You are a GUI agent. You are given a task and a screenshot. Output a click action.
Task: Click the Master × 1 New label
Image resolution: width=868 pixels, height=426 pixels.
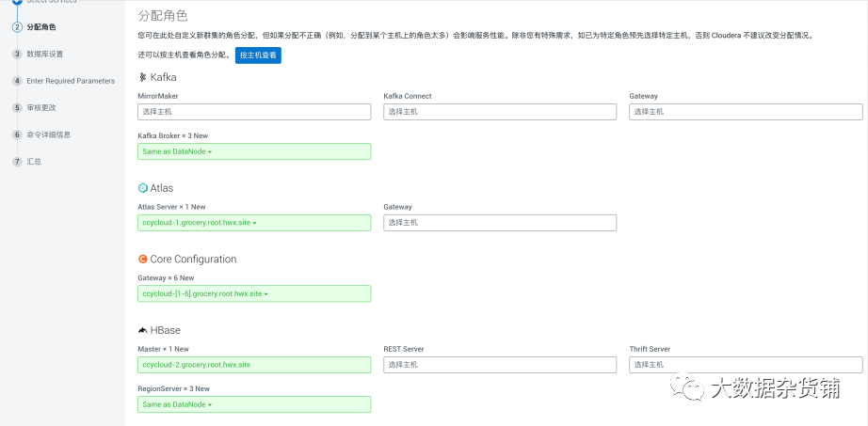click(163, 349)
